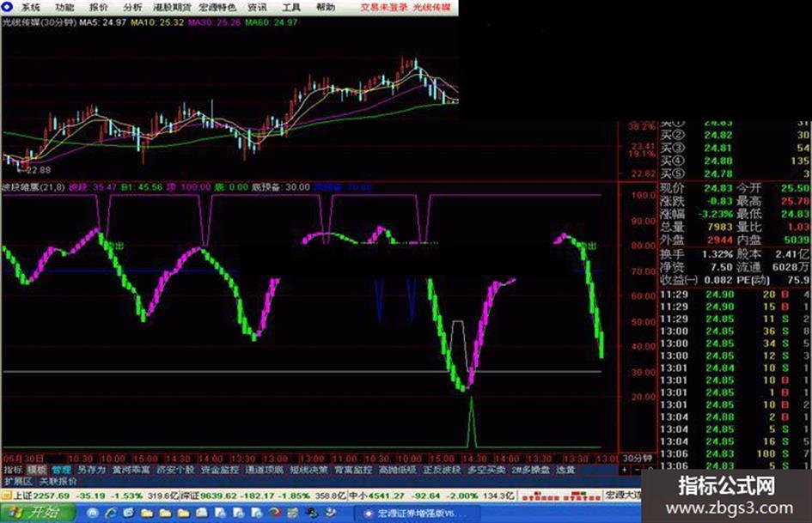Click the yellow MA10: 25.32 label
Screen dimensions: 812x523
point(157,22)
